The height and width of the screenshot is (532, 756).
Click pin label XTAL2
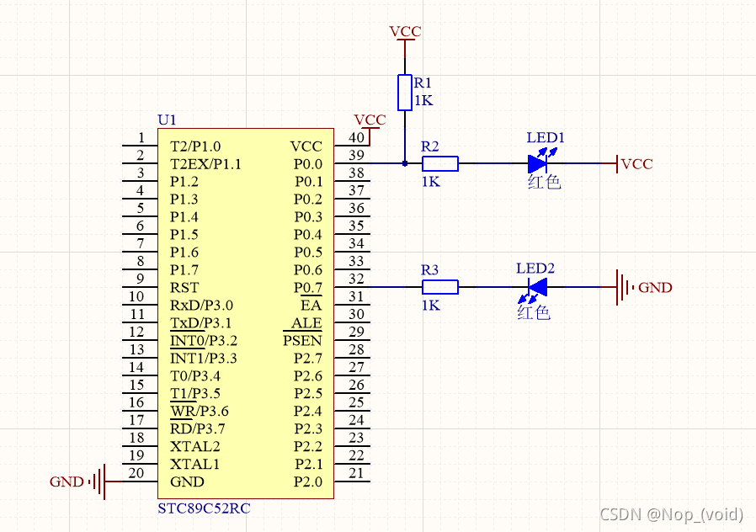click(x=194, y=447)
